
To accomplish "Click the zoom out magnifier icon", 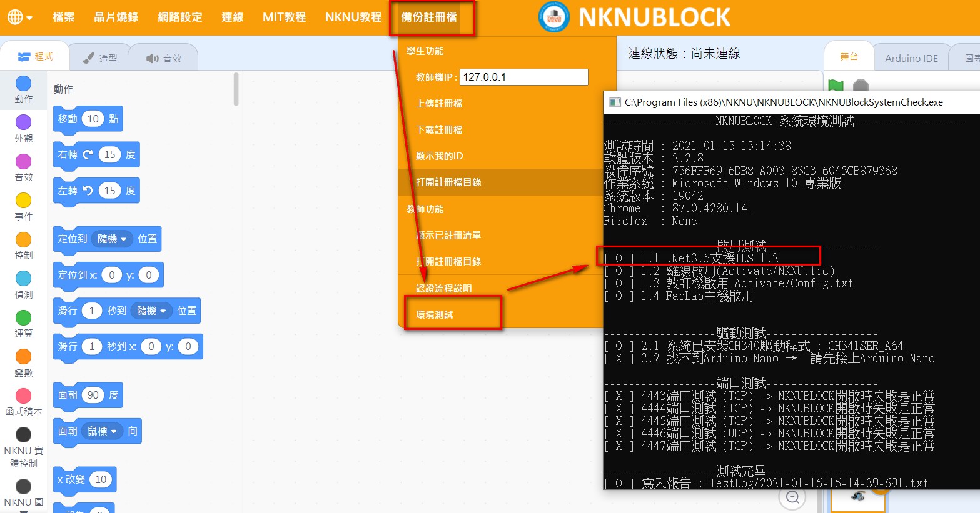I will coord(792,497).
